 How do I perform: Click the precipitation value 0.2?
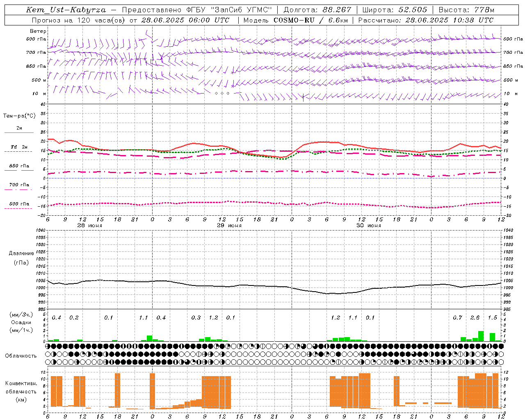pyautogui.click(x=74, y=318)
